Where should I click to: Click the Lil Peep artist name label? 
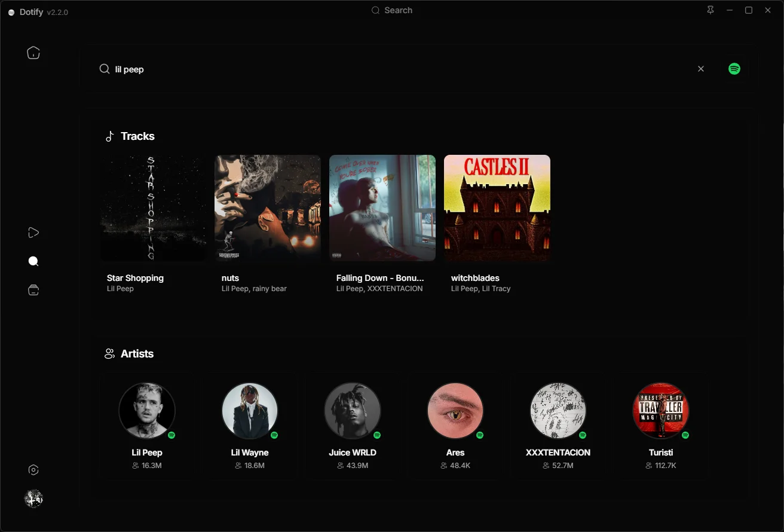147,452
